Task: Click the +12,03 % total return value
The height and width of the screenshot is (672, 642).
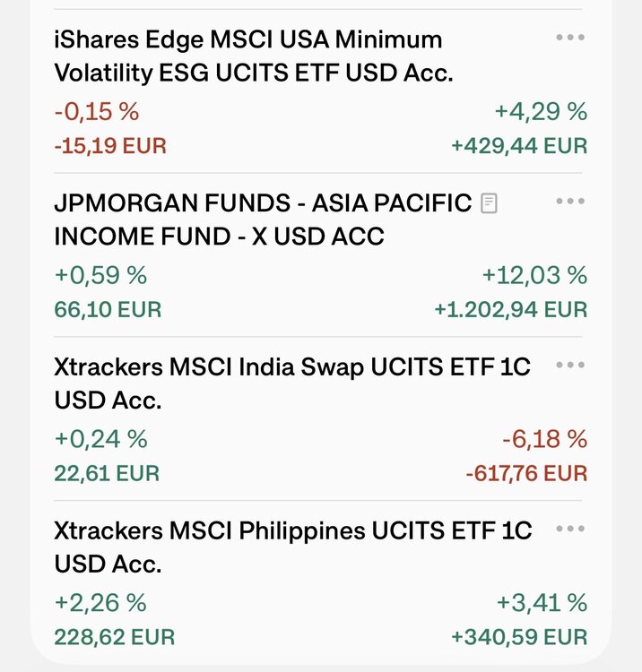Action: click(x=534, y=276)
